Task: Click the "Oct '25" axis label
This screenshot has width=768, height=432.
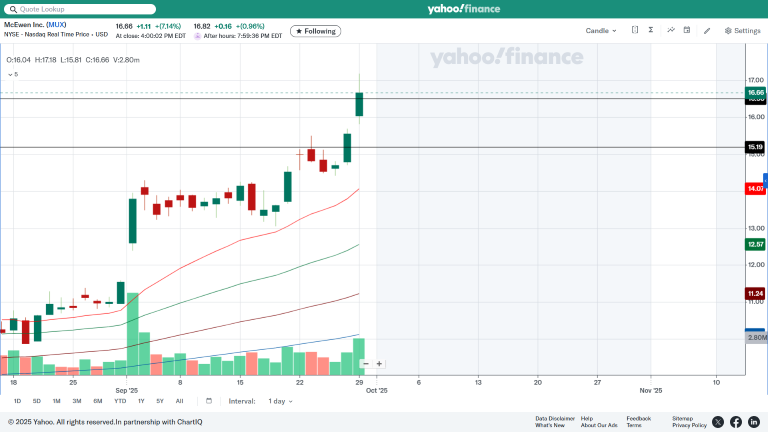Action: (x=377, y=390)
